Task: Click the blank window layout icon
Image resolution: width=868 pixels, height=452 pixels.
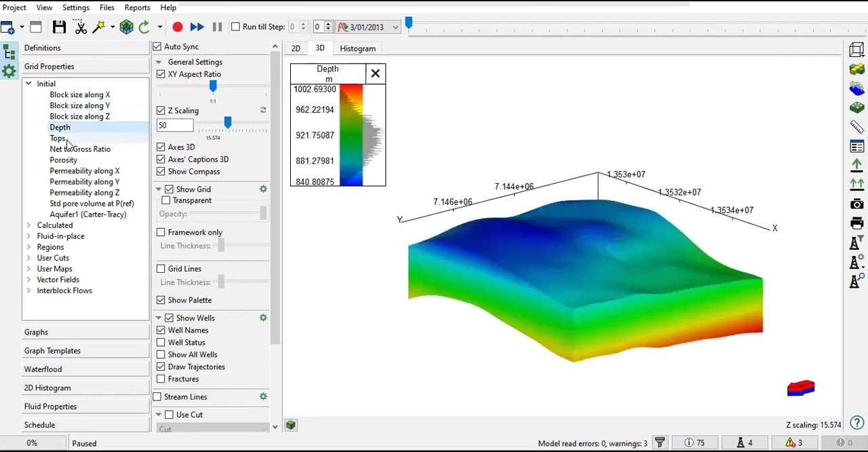Action: pyautogui.click(x=36, y=27)
